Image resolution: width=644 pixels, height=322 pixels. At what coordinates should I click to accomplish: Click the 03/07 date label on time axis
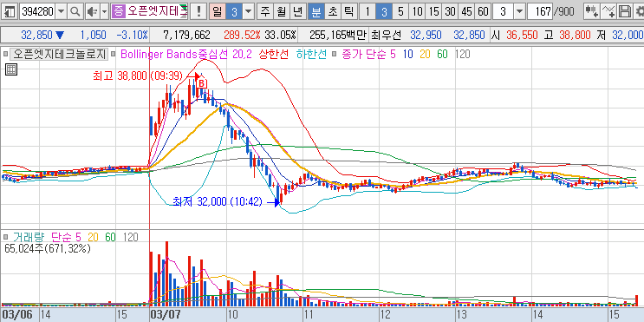click(166, 314)
